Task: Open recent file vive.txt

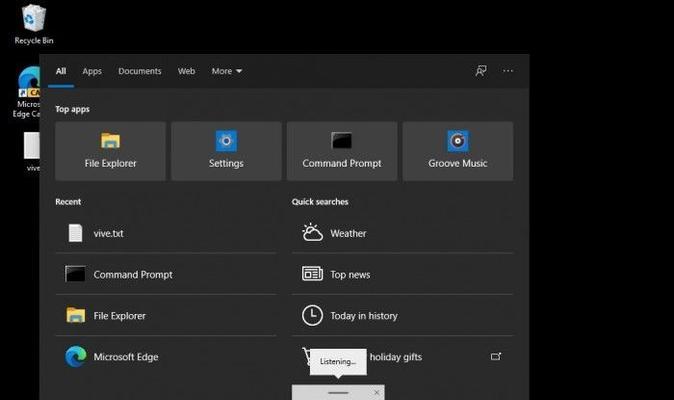Action: pos(166,233)
